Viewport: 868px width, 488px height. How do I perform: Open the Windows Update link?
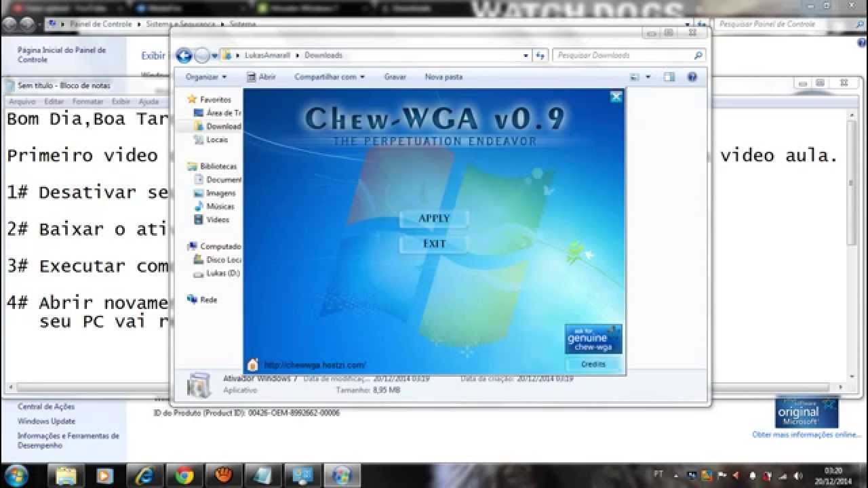coord(46,421)
